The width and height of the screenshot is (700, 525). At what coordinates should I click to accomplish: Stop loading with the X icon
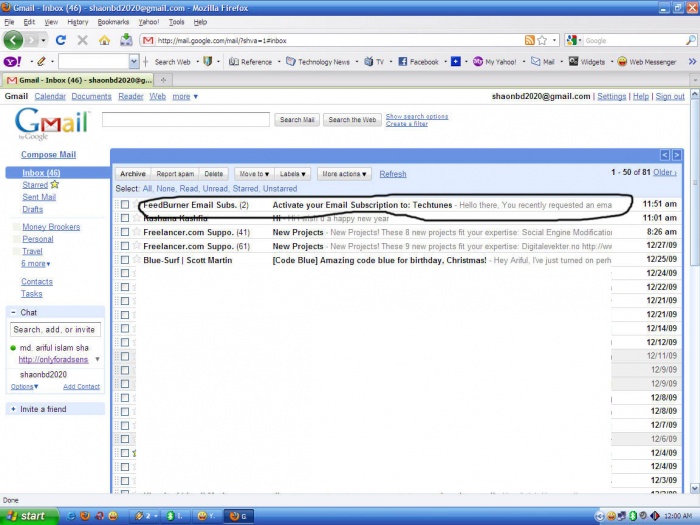click(83, 40)
